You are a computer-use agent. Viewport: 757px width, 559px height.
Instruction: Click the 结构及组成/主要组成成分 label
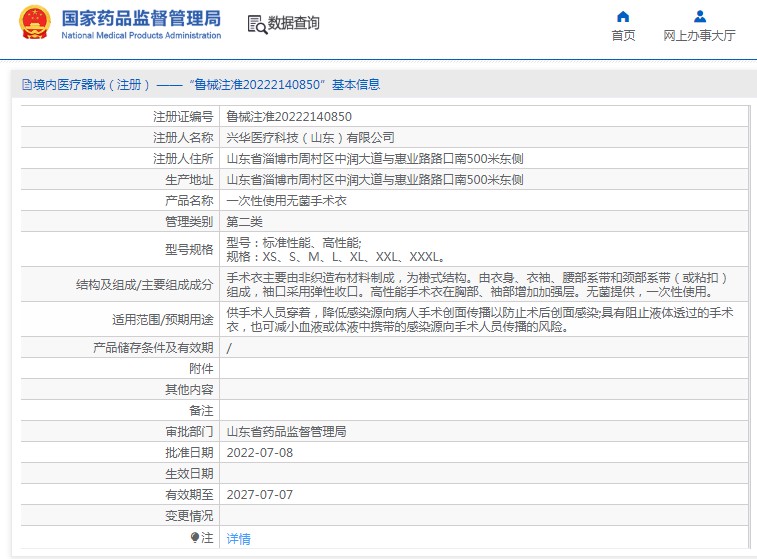tap(144, 284)
